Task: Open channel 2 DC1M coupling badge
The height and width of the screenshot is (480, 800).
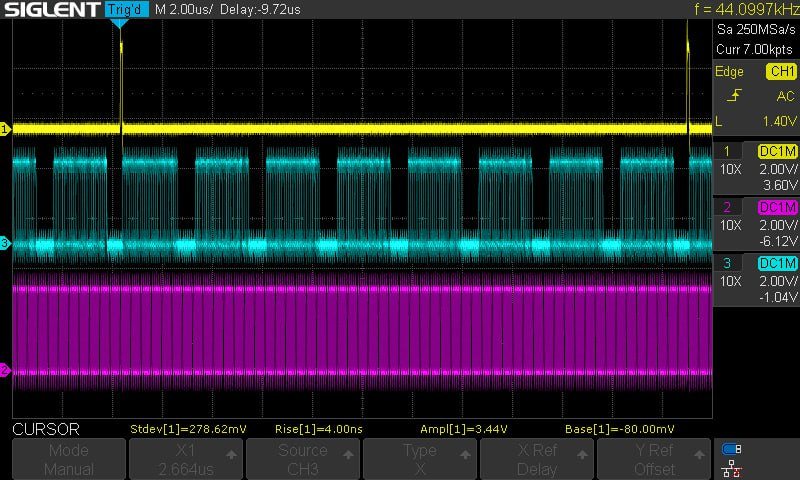Action: [778, 207]
